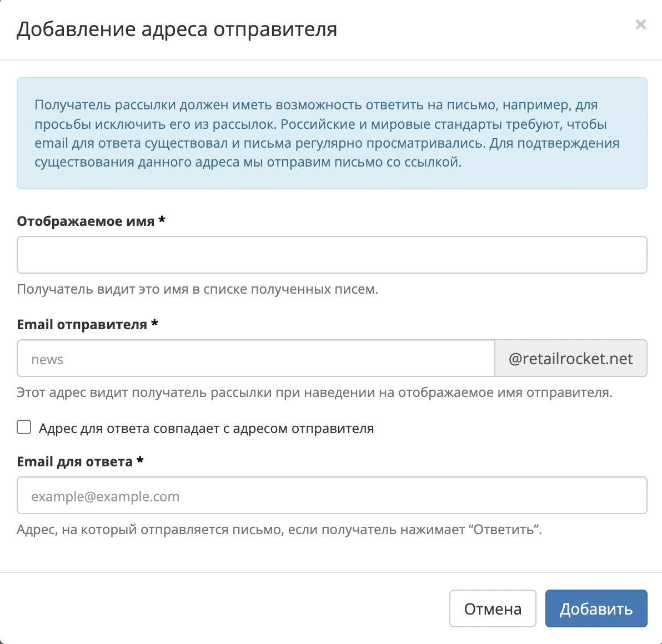
Task: Click the required asterisk next to Отображаемое имя
Action: coord(162,220)
